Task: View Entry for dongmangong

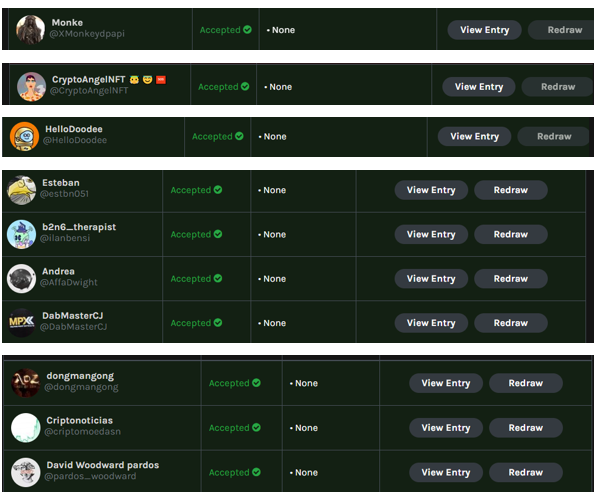Action: point(446,383)
